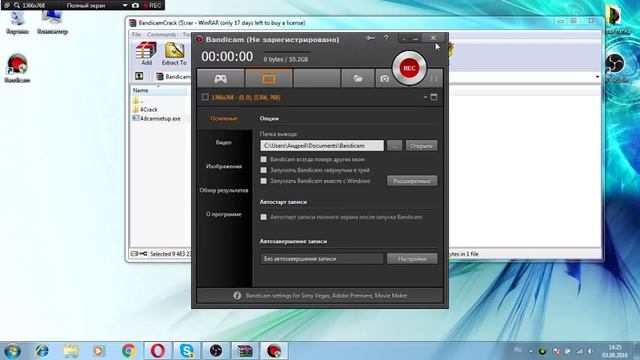Switch to WinRAR taskbar button
Image resolution: width=640 pixels, height=360 pixels.
pyautogui.click(x=245, y=351)
